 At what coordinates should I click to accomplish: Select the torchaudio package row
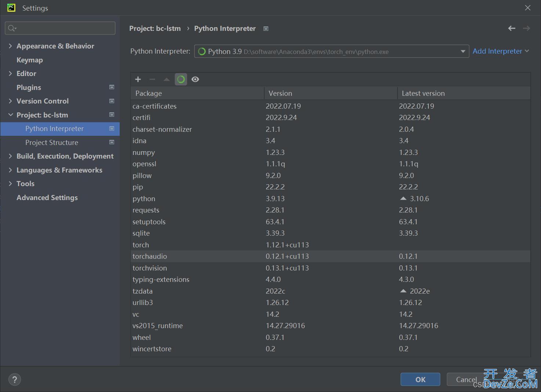(331, 256)
